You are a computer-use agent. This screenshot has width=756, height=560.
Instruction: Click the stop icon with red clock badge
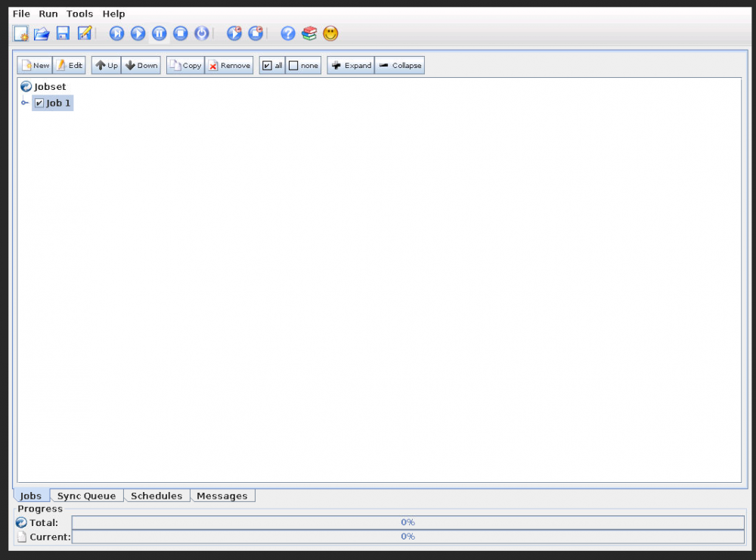256,33
